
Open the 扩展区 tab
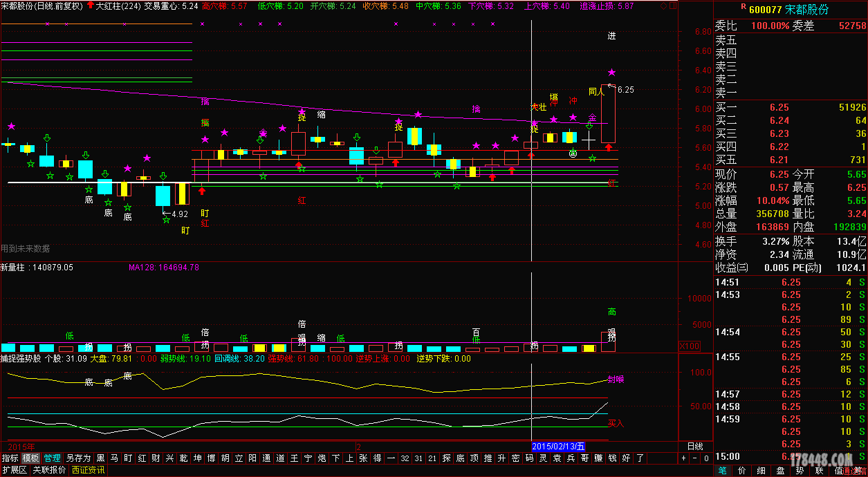[14, 469]
